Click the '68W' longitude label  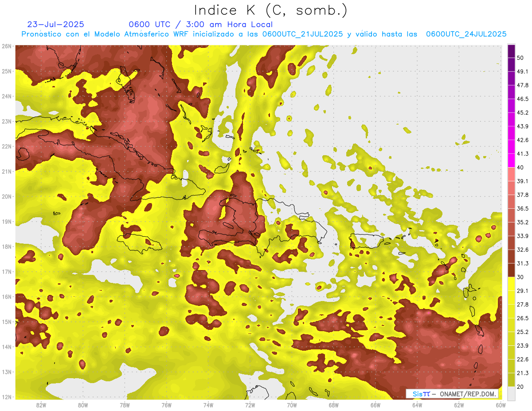pos(333,405)
